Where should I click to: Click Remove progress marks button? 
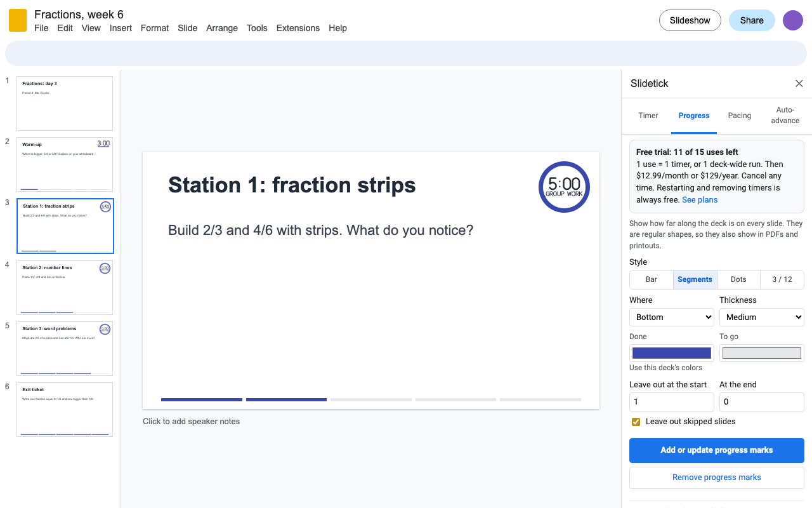click(x=717, y=478)
